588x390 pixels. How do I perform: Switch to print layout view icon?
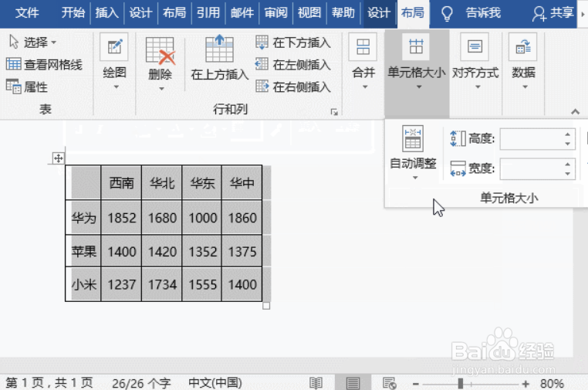[x=353, y=383]
